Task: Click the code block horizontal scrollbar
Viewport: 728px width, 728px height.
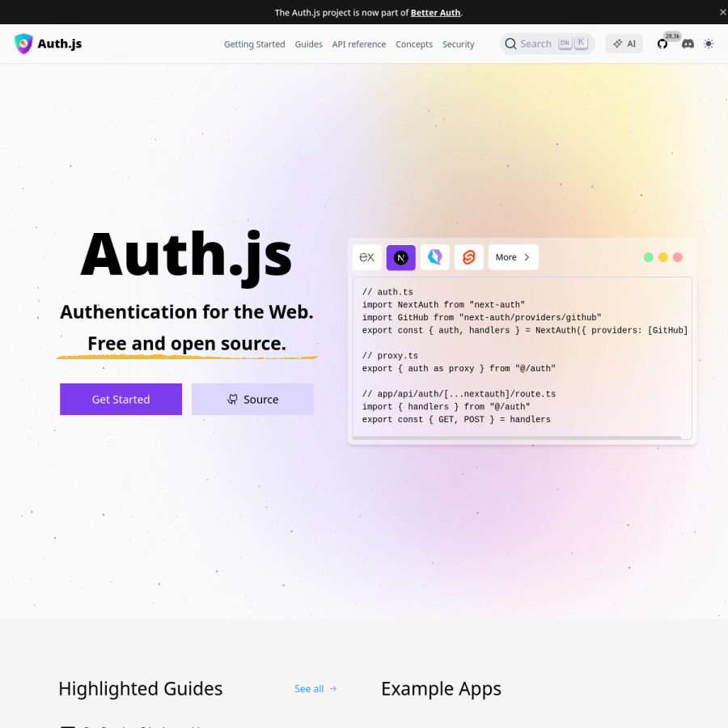Action: click(517, 438)
